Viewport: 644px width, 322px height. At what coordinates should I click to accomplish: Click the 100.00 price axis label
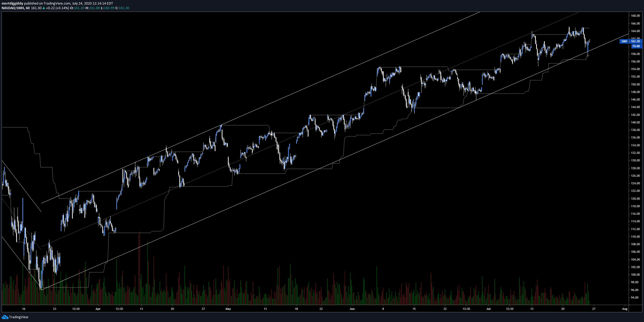635,275
